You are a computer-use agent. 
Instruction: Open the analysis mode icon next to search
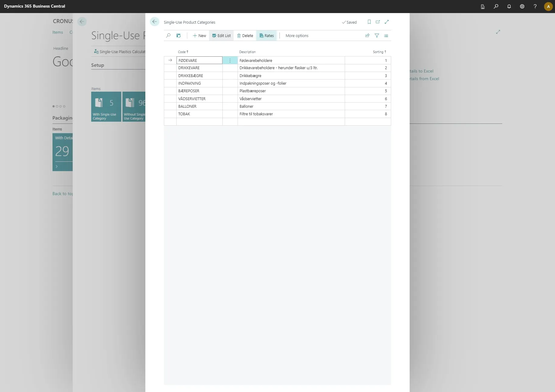[x=179, y=35]
